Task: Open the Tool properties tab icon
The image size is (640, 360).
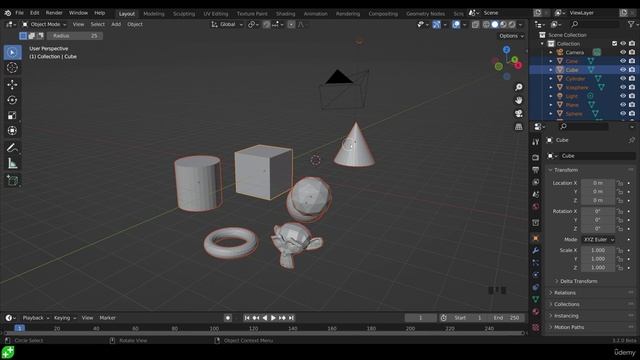Action: (536, 142)
